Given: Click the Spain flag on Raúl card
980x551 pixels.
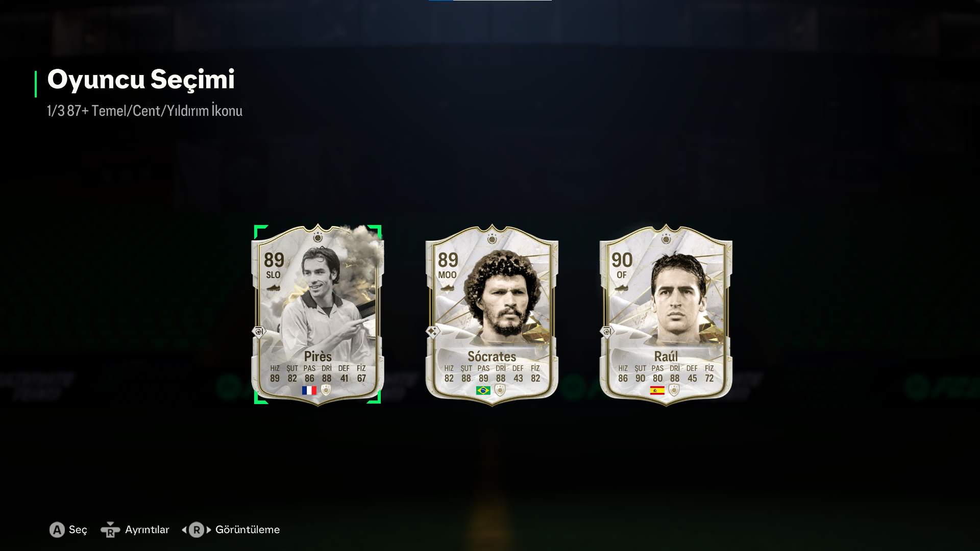Looking at the screenshot, I should 657,390.
